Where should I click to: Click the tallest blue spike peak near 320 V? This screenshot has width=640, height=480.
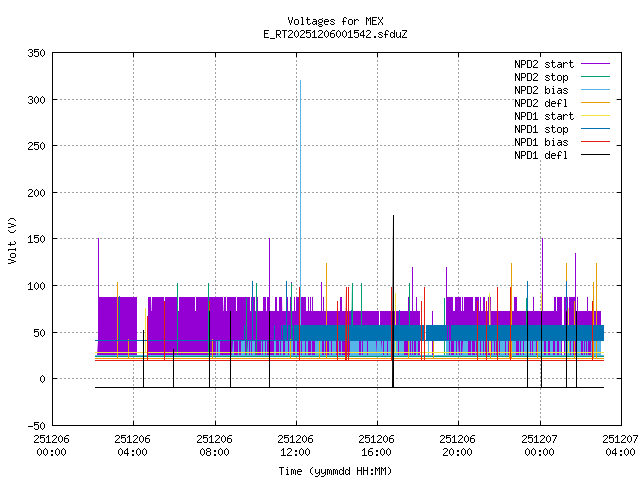pyautogui.click(x=300, y=82)
